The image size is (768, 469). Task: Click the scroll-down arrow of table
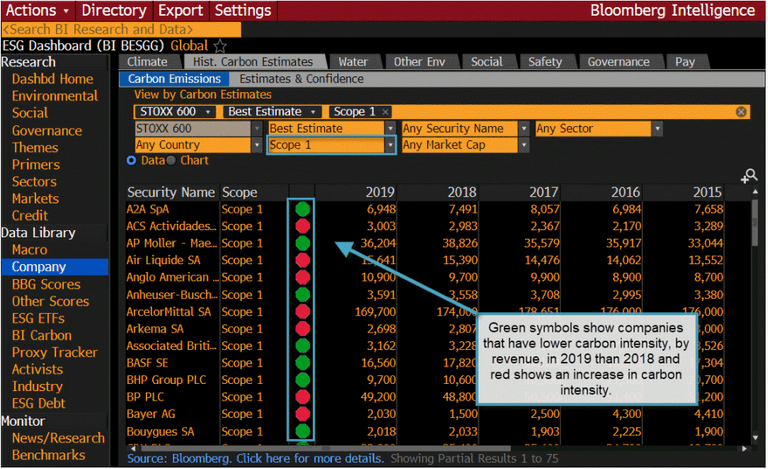[755, 438]
